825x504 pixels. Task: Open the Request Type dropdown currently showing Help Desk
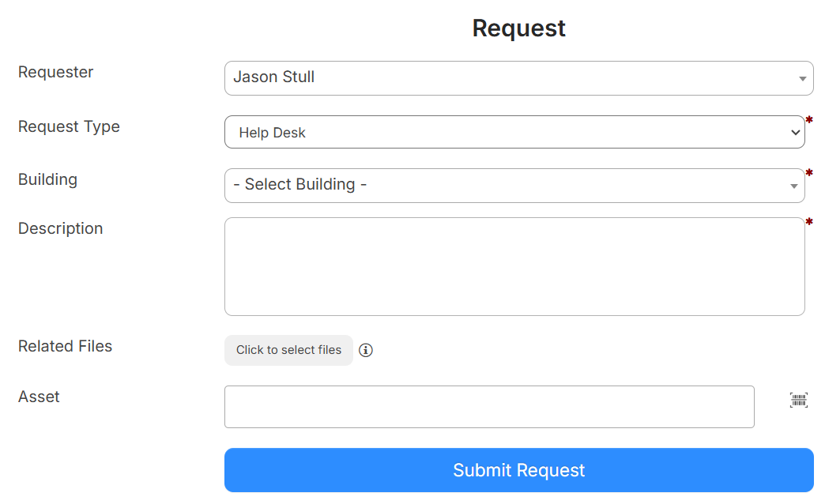coord(514,132)
